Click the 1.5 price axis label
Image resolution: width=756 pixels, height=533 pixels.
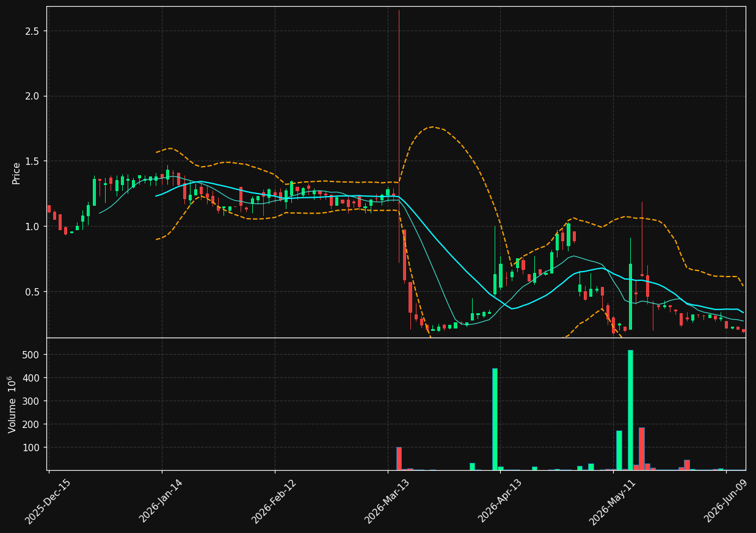(x=32, y=161)
